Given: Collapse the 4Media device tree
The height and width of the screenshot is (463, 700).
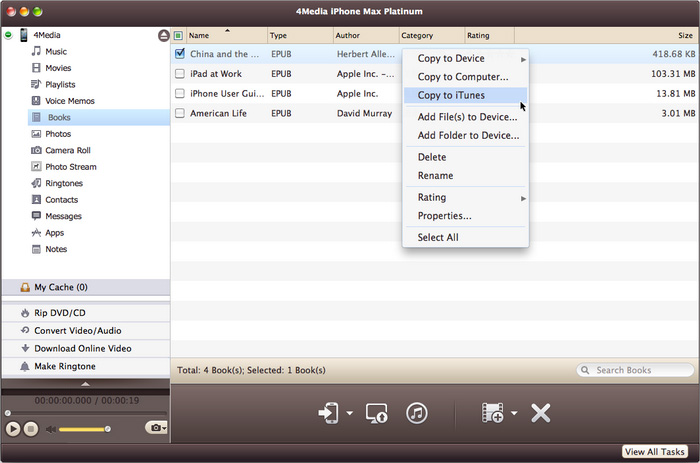Looking at the screenshot, I should pos(9,35).
